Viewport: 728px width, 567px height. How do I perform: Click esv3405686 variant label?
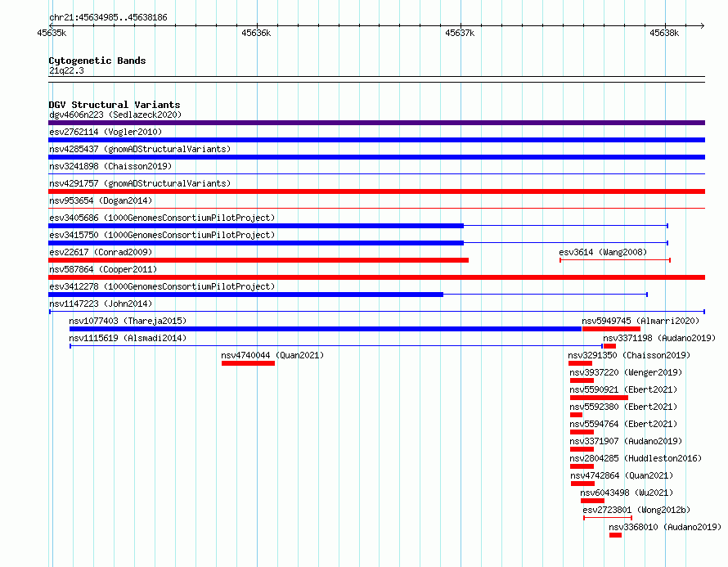point(162,218)
